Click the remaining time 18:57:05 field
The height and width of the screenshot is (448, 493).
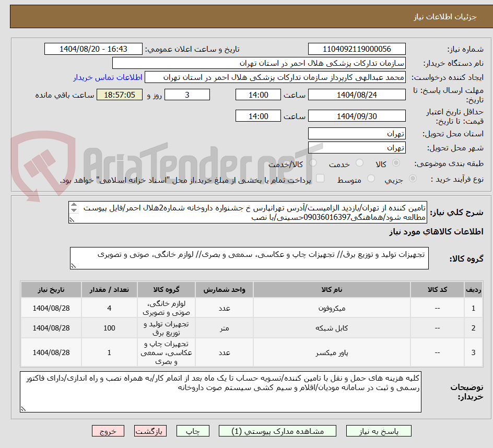(120, 95)
